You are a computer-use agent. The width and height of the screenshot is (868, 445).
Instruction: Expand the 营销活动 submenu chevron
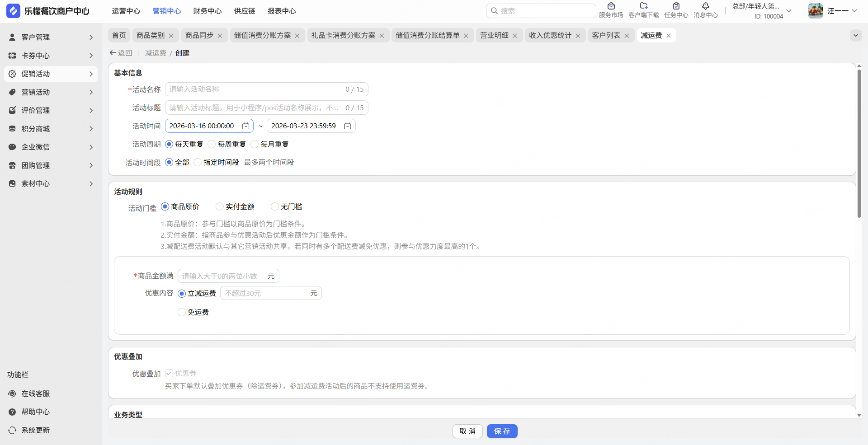point(91,92)
